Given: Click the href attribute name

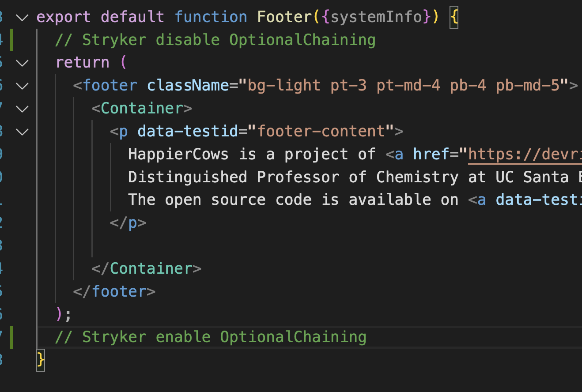Looking at the screenshot, I should tap(431, 154).
